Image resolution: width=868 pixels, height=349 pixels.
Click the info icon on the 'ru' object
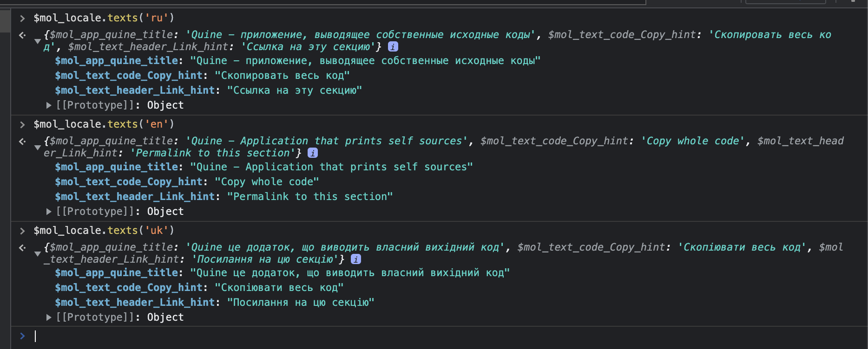click(x=393, y=47)
